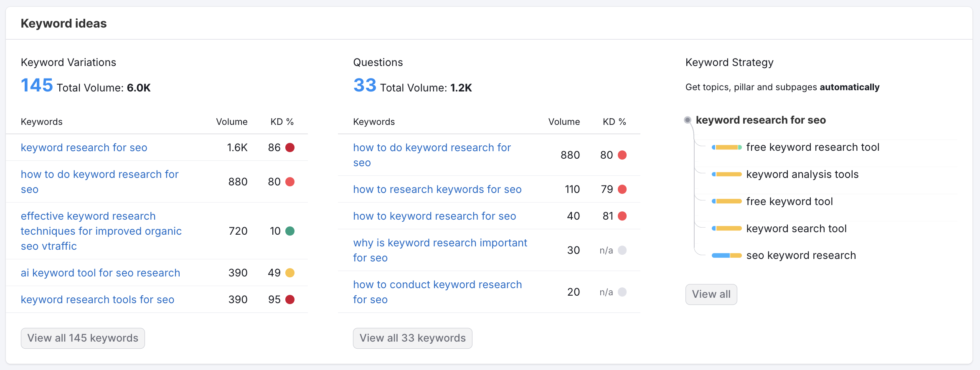Viewport: 980px width, 370px height.
Task: Open 'how to conduct keyword research for seo' link
Action: [x=437, y=292]
